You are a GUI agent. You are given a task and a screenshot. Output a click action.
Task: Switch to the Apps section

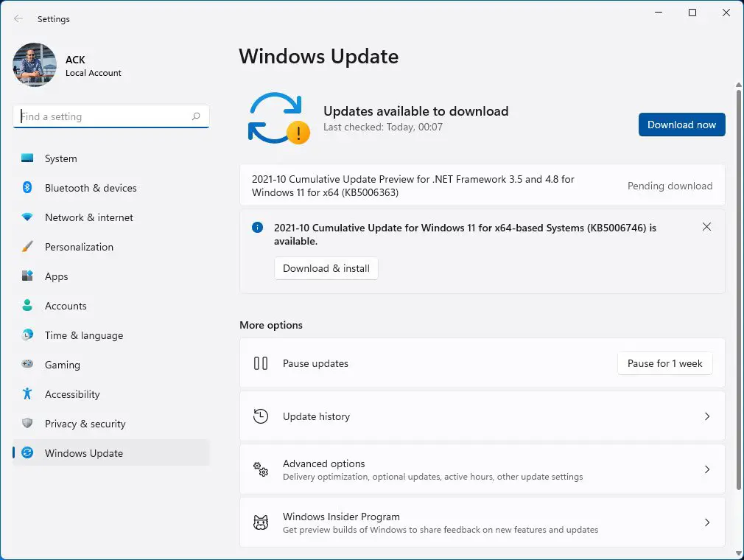[x=55, y=276]
